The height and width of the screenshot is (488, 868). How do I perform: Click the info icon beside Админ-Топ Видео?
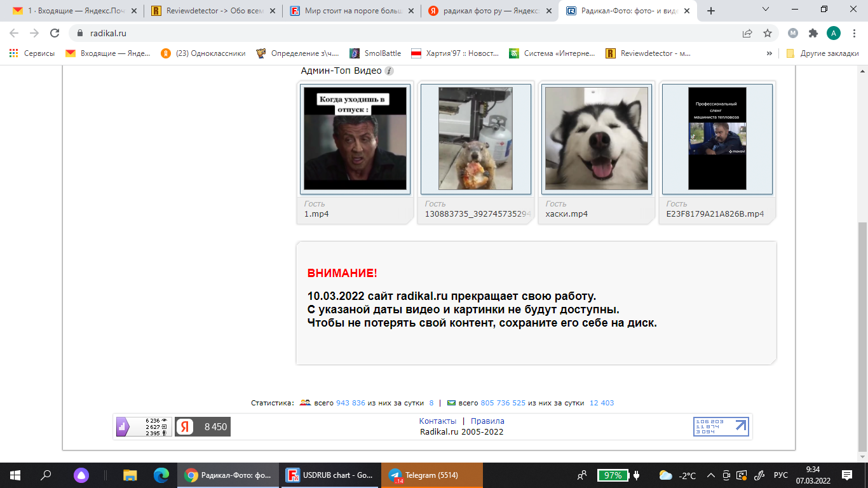tap(390, 71)
